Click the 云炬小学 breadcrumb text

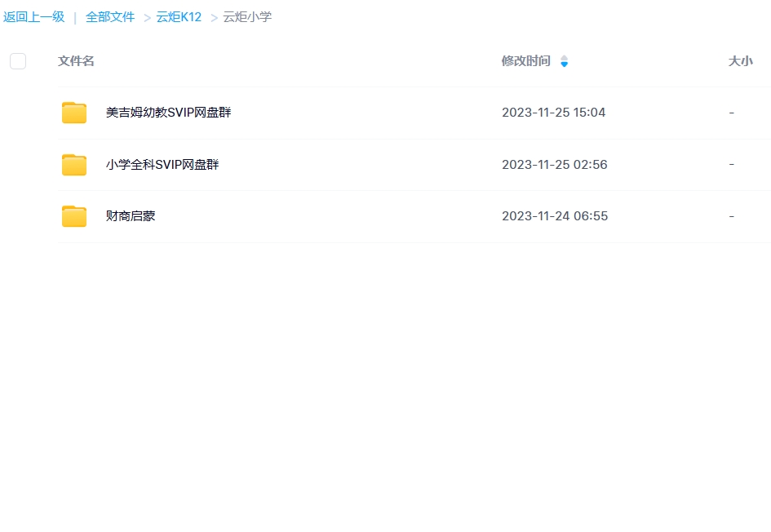pyautogui.click(x=247, y=17)
